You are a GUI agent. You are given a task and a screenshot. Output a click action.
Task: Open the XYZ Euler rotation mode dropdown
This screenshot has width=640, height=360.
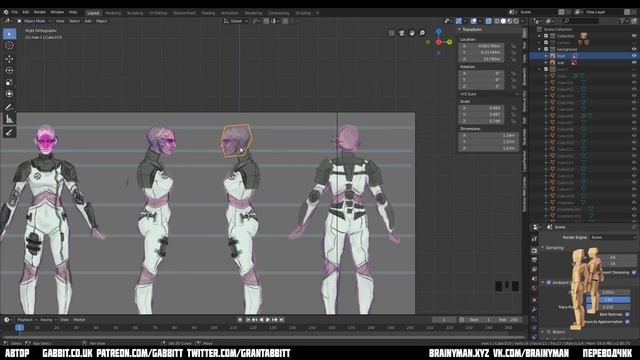(x=489, y=94)
